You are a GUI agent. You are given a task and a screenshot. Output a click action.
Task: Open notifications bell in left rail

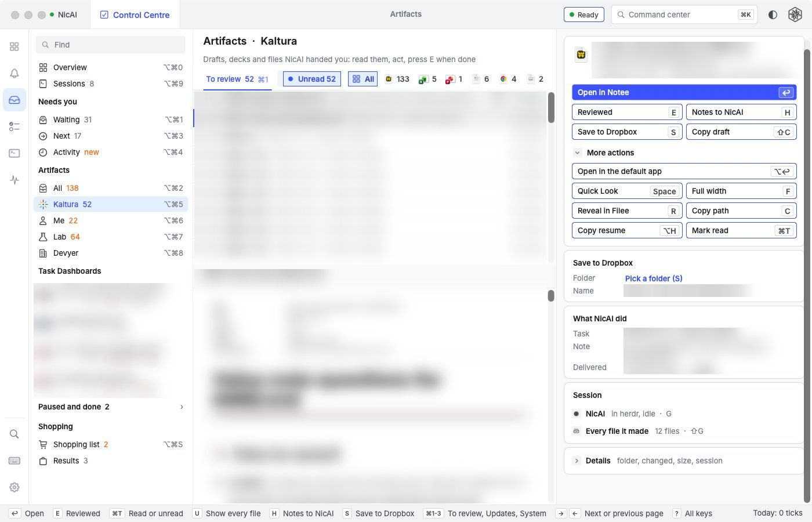pos(14,73)
